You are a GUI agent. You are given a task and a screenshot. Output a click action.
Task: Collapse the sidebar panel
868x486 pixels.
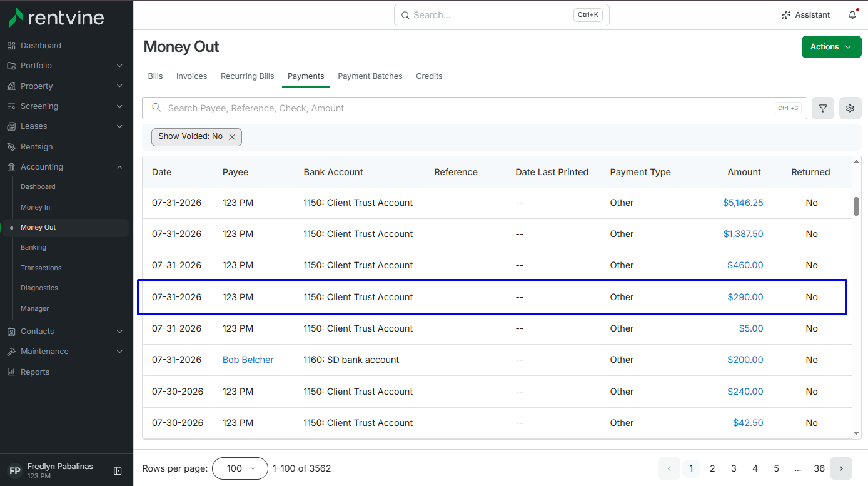pos(118,471)
